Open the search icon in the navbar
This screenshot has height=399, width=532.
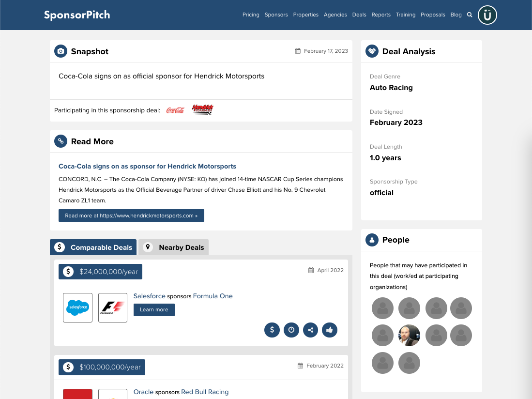pos(470,15)
